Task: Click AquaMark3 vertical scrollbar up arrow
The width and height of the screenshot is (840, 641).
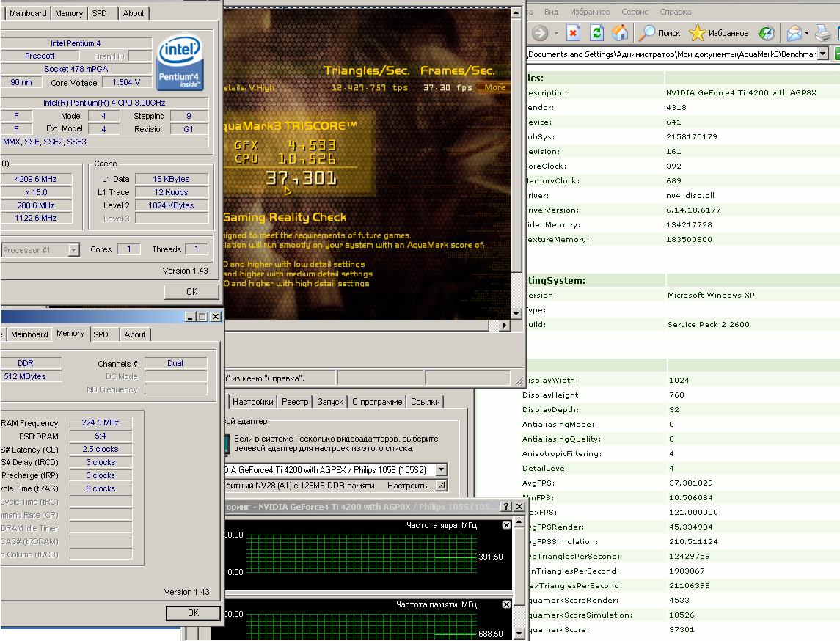Action: click(x=516, y=12)
